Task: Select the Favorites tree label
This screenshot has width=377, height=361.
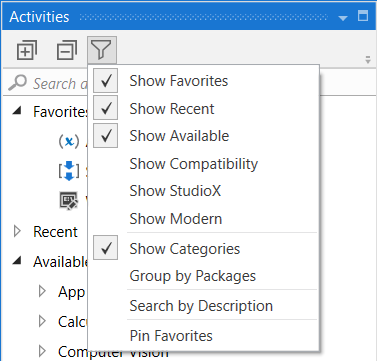Action: [60, 112]
